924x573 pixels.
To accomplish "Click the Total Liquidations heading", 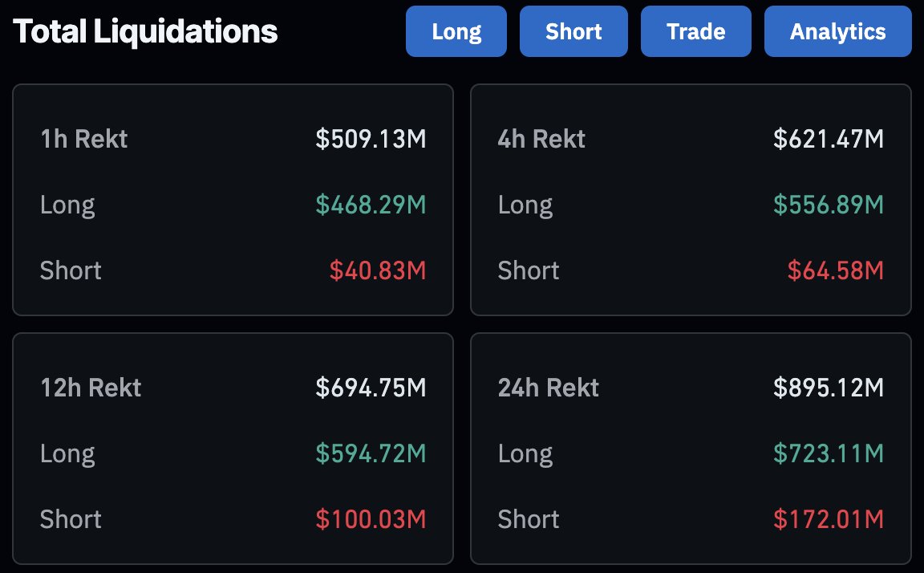I will 145,31.
